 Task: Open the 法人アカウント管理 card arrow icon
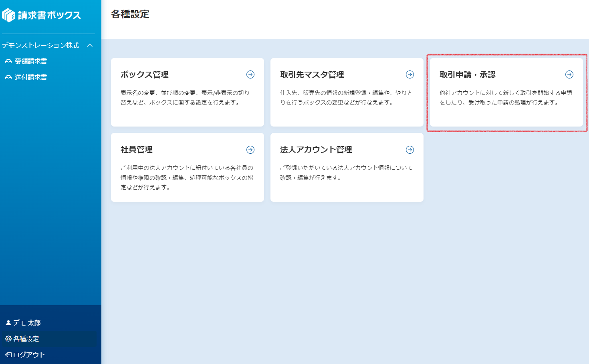click(x=410, y=150)
